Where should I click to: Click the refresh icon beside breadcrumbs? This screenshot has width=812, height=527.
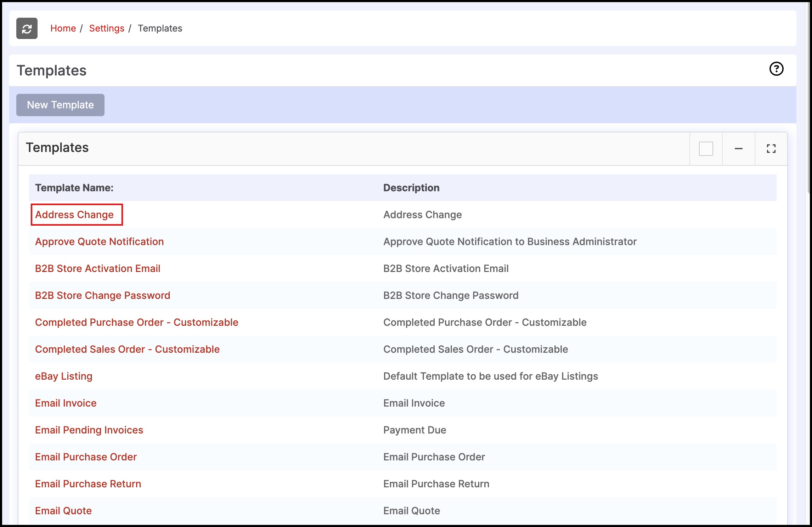tap(27, 28)
